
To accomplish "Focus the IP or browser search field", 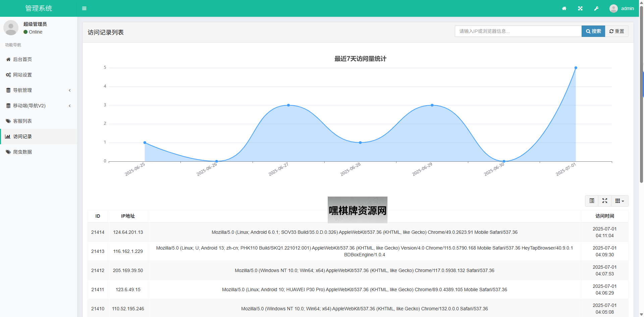I will 518,31.
